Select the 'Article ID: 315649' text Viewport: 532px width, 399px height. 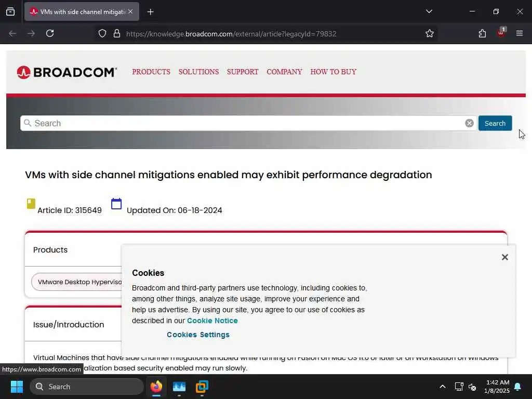70,210
